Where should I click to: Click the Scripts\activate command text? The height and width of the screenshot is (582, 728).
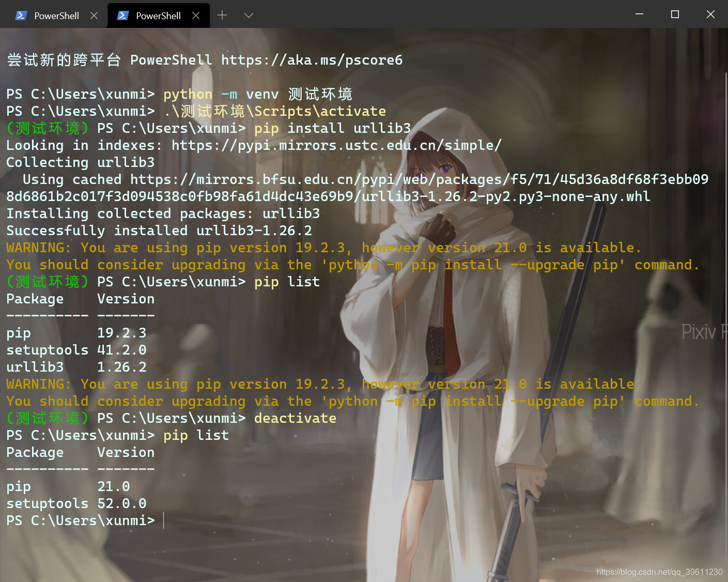(x=275, y=111)
